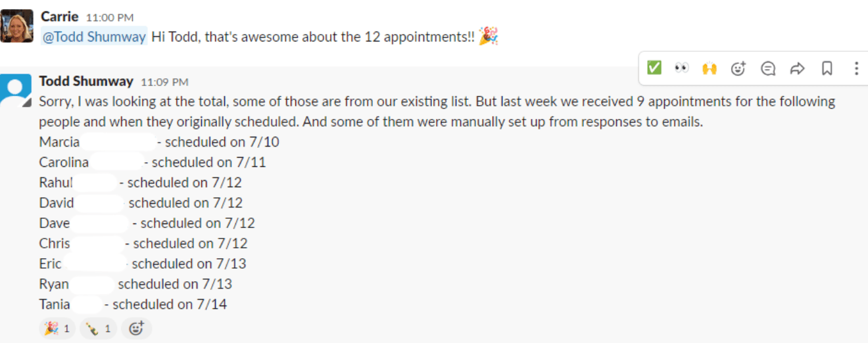
Task: React with the raised hands emoji
Action: tap(710, 68)
